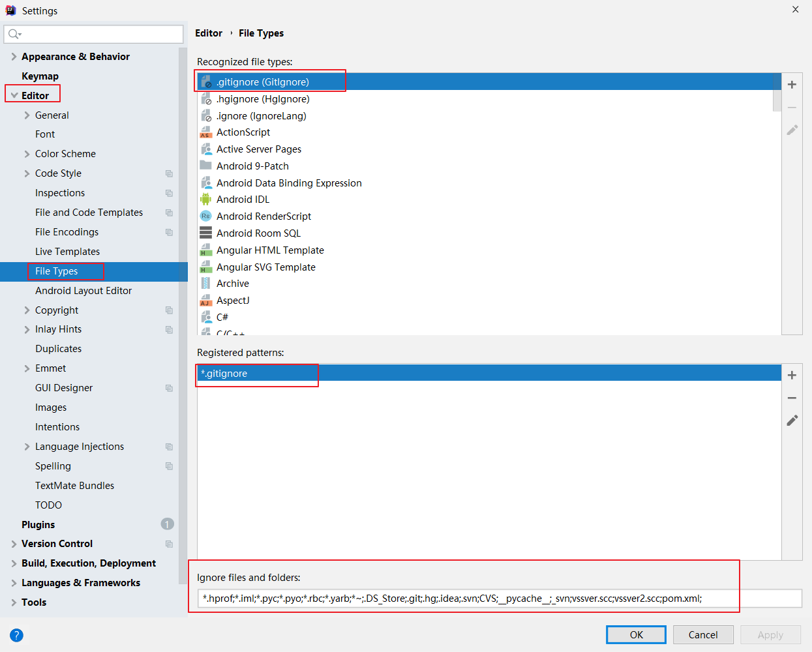The width and height of the screenshot is (812, 652).
Task: Click the copy icon beside Spelling
Action: coord(169,466)
